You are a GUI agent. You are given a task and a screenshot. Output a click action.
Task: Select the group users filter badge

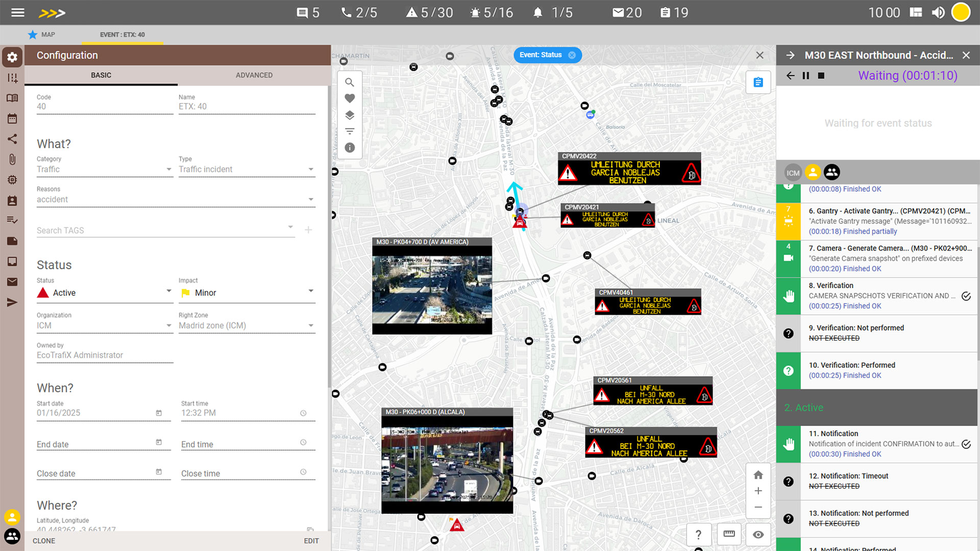click(832, 172)
